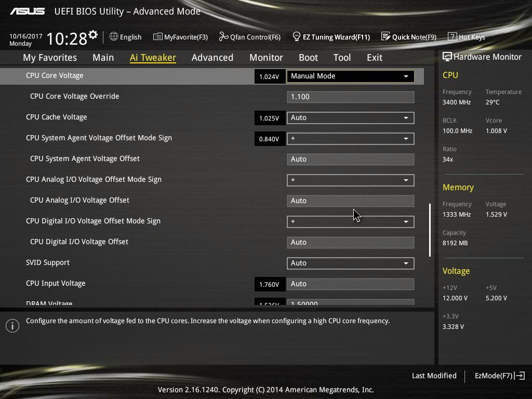Open CPU System Agent Voltage Offset Mode Sign dropdown
532x399 pixels.
coord(351,138)
